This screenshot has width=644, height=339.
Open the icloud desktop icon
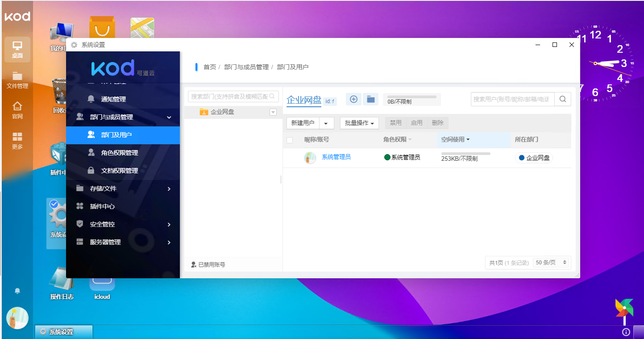pyautogui.click(x=102, y=288)
